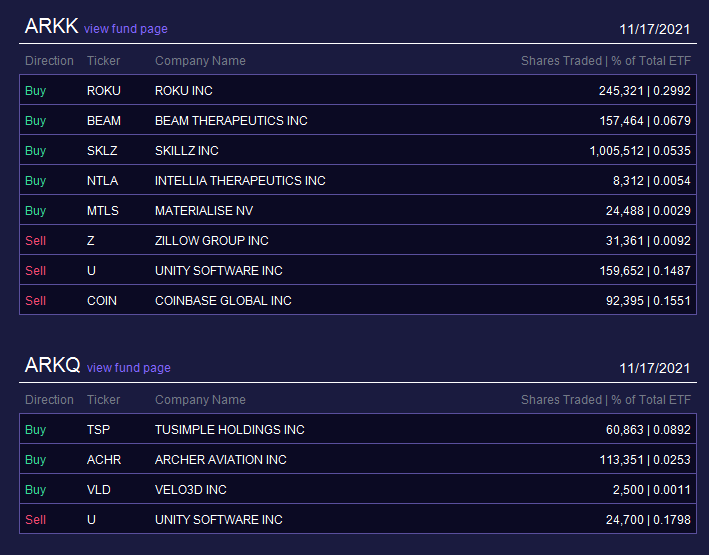
Task: Click value 245,321 | 0.2992
Action: pos(645,91)
